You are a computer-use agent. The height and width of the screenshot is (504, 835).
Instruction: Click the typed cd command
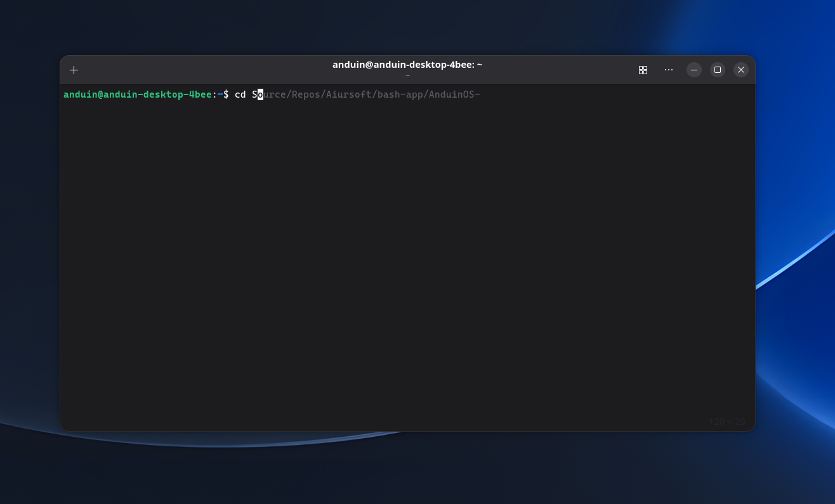(x=240, y=94)
